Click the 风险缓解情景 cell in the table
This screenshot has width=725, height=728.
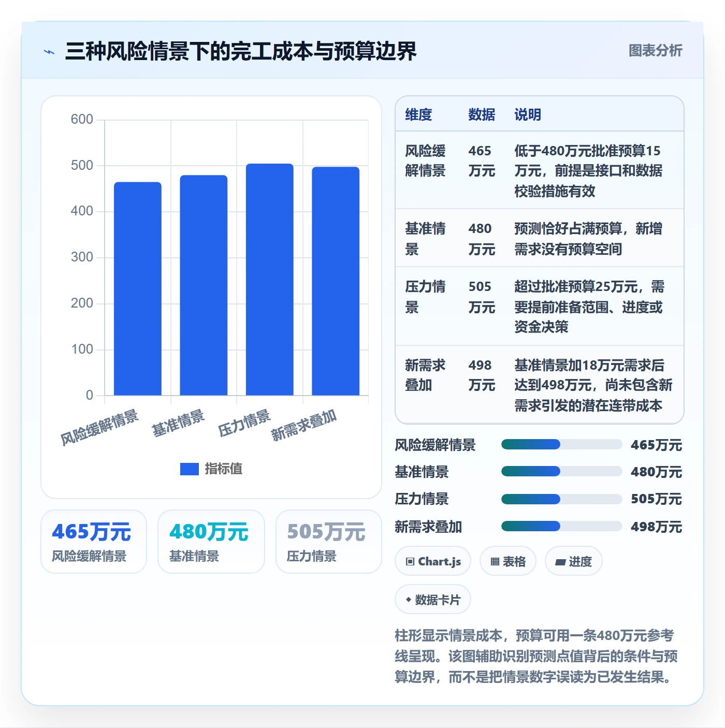point(425,161)
